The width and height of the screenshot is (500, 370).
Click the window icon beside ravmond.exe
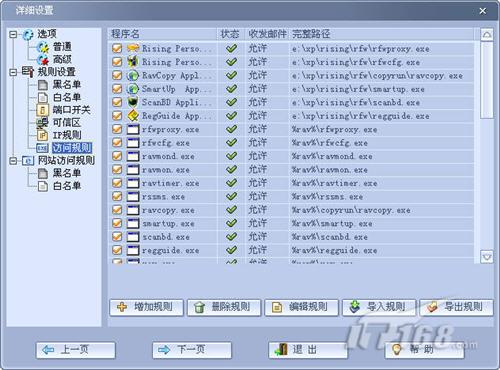133,156
